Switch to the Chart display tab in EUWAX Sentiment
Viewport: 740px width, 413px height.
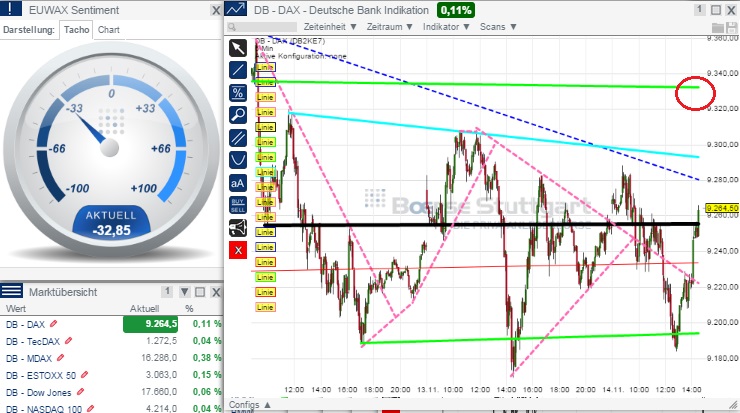coord(109,30)
